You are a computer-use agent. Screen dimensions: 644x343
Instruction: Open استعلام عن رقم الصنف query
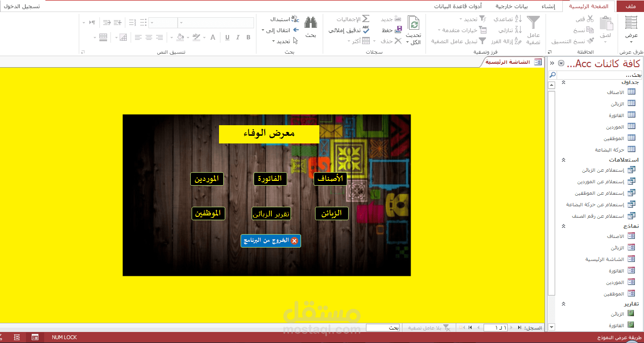603,216
